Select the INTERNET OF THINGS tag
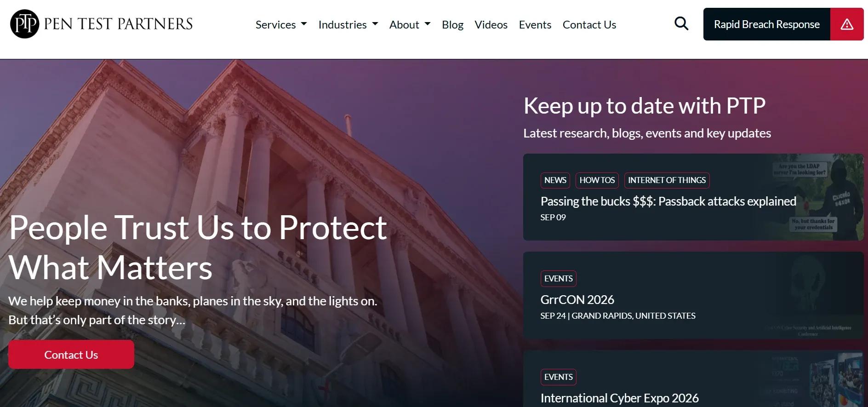 pos(667,180)
